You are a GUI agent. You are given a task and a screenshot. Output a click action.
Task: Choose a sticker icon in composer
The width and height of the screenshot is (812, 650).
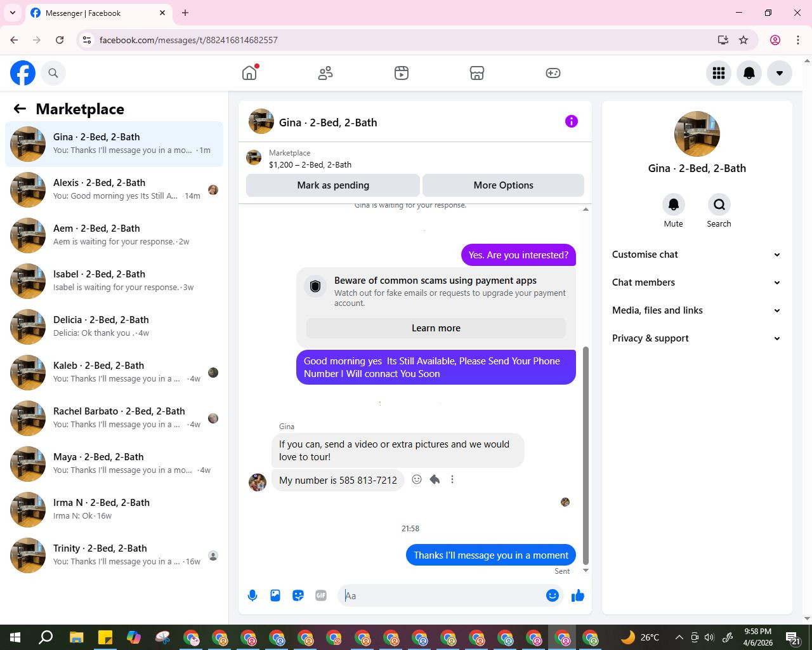pos(298,595)
